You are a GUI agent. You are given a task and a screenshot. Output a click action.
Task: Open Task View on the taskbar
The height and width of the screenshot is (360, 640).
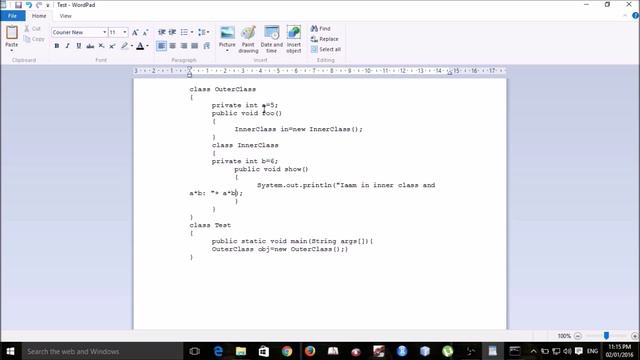point(195,351)
